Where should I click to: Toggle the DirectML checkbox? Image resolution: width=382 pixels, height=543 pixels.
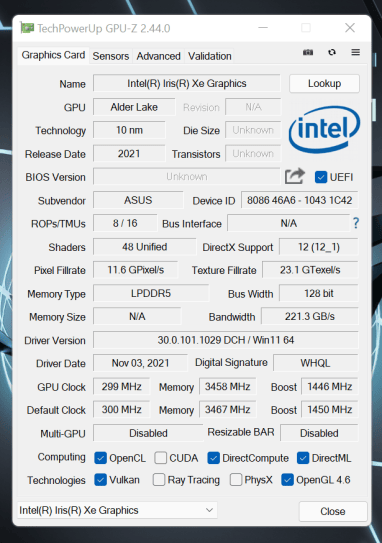click(x=303, y=458)
